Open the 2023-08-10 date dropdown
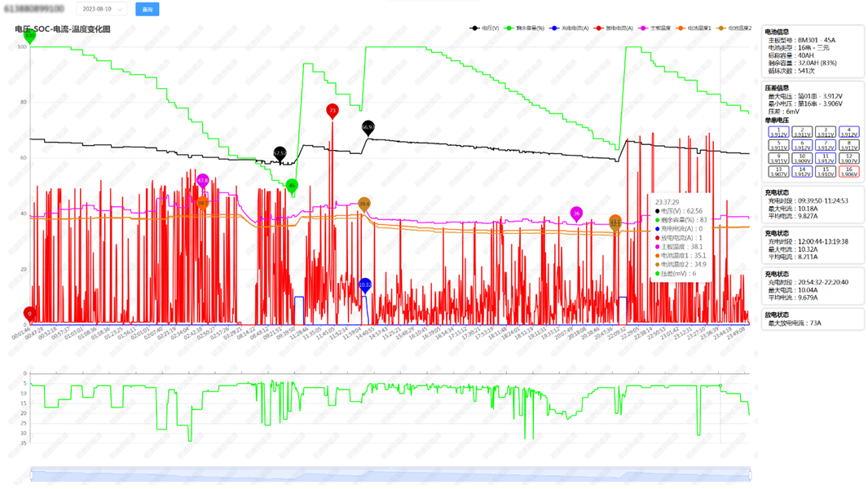Viewport: 868px width, 489px height. [101, 9]
